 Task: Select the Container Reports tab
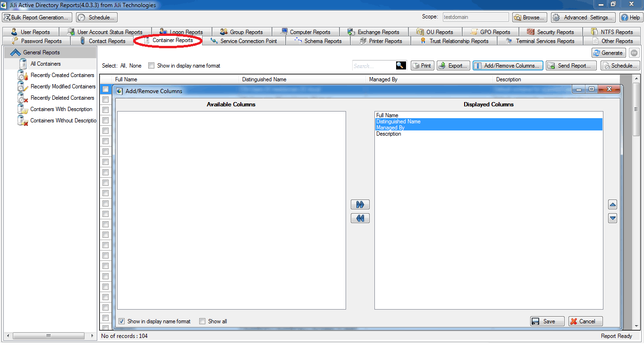(x=168, y=41)
